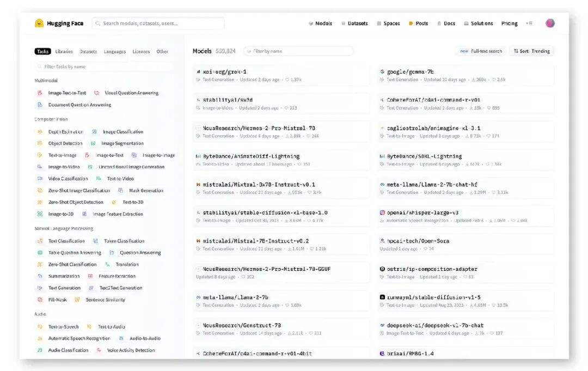Click the Image Classification task icon

(95, 132)
